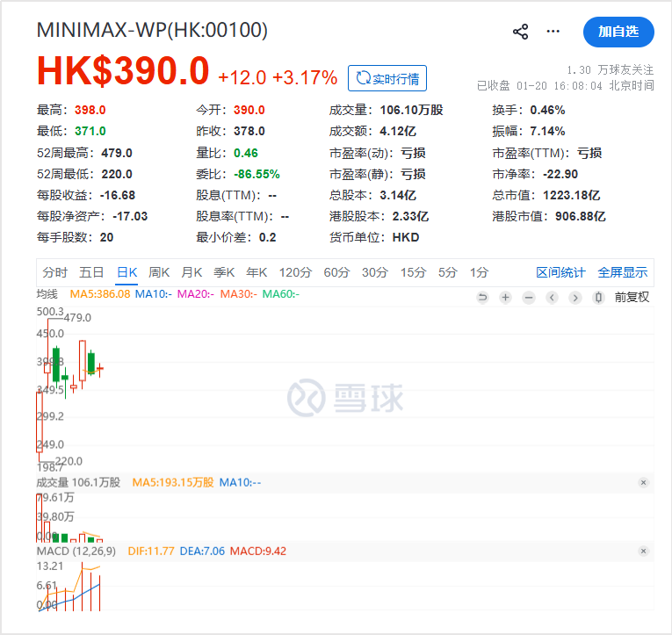The image size is (672, 635).
Task: Select the 年K chart tab
Action: pyautogui.click(x=257, y=272)
